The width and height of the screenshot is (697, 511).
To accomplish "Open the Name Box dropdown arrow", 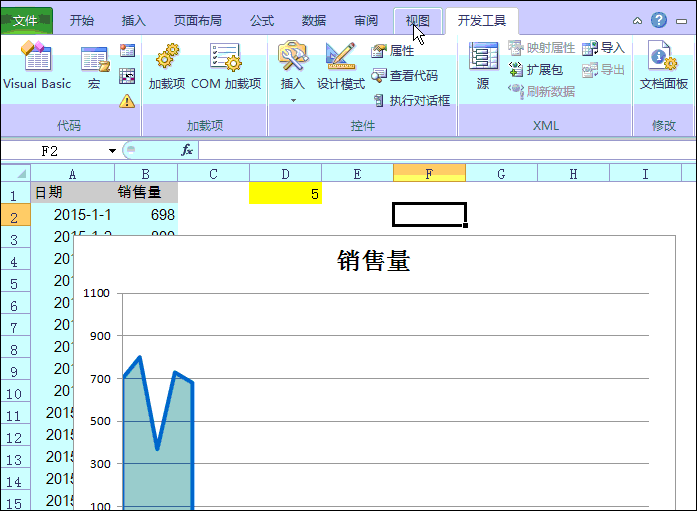I will (112, 150).
